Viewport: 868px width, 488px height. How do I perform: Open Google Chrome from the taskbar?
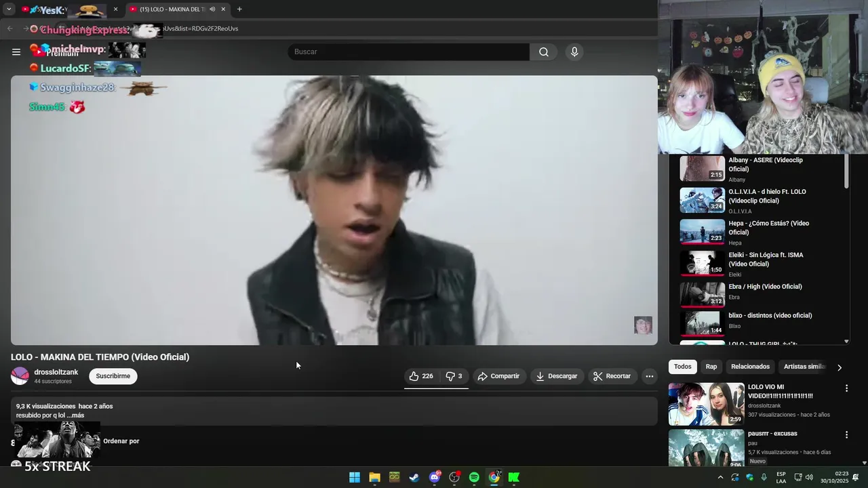pos(494,477)
